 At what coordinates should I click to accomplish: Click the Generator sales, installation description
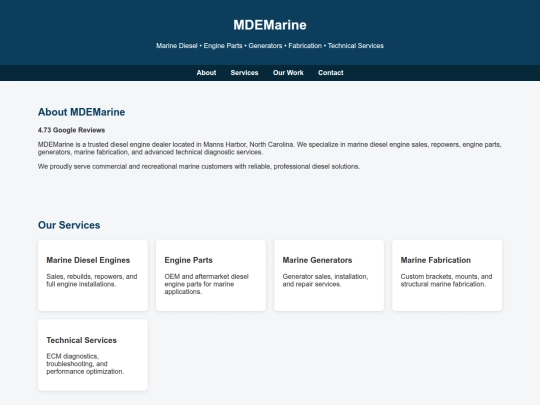click(325, 280)
